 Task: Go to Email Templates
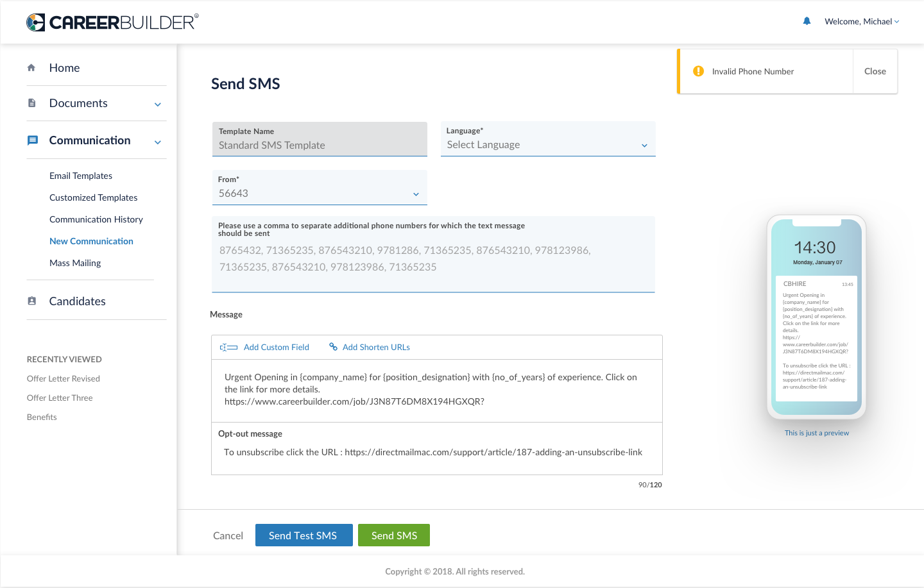click(x=81, y=176)
